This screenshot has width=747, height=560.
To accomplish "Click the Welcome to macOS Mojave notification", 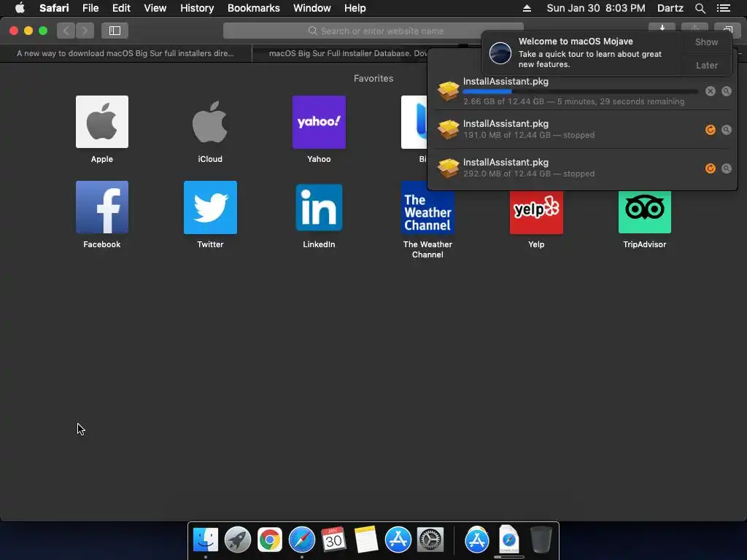I will tap(581, 52).
